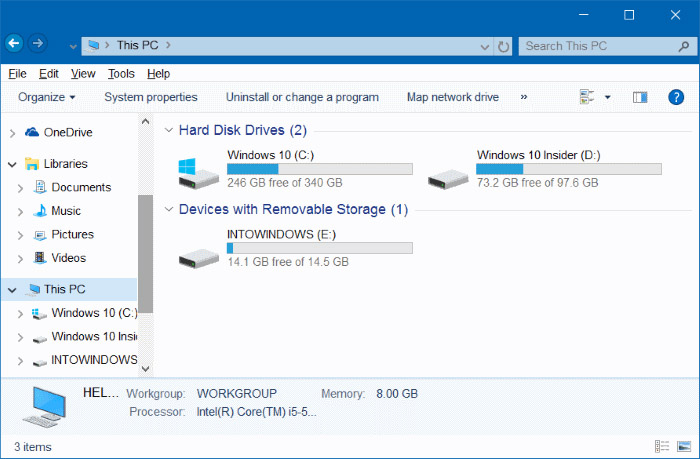Select the Windows 10 Insider (D:) drive icon
The height and width of the screenshot is (459, 700).
[x=448, y=179]
